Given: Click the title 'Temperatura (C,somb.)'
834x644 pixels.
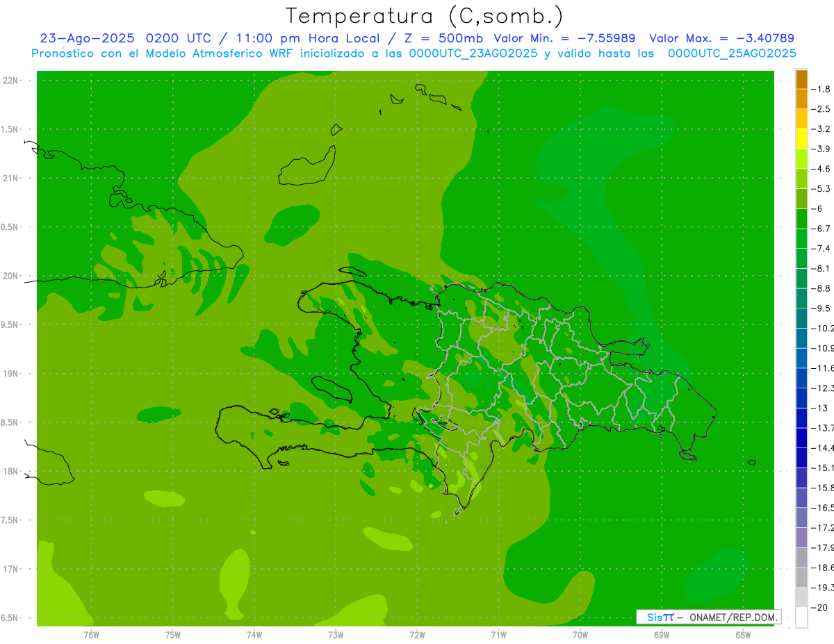Looking at the screenshot, I should click(425, 16).
